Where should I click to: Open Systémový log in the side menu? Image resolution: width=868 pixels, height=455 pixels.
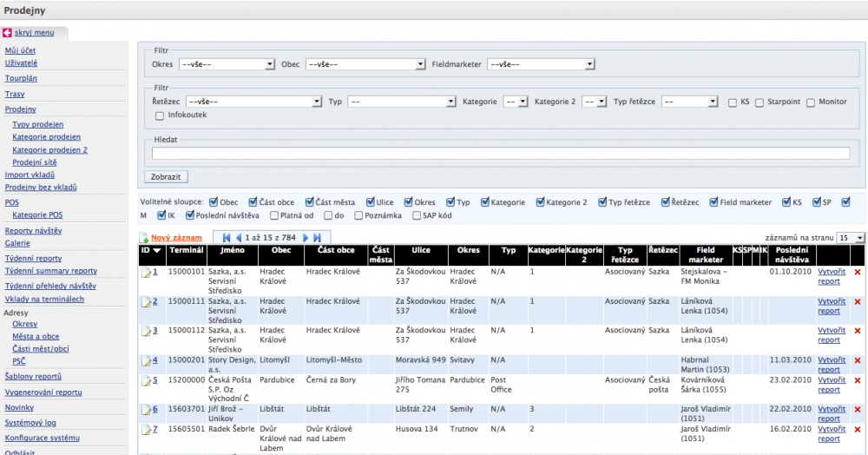(x=30, y=423)
